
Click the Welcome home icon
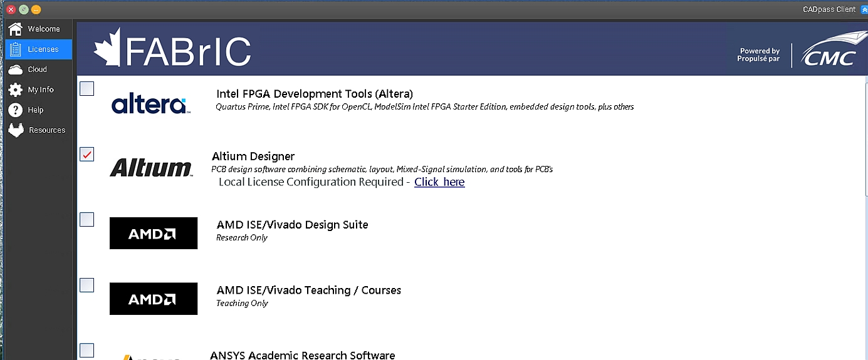click(x=16, y=29)
